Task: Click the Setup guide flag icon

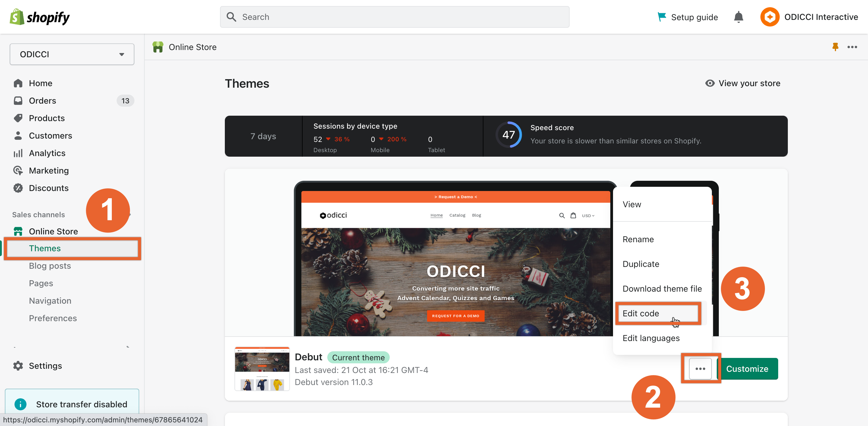Action: [x=662, y=17]
